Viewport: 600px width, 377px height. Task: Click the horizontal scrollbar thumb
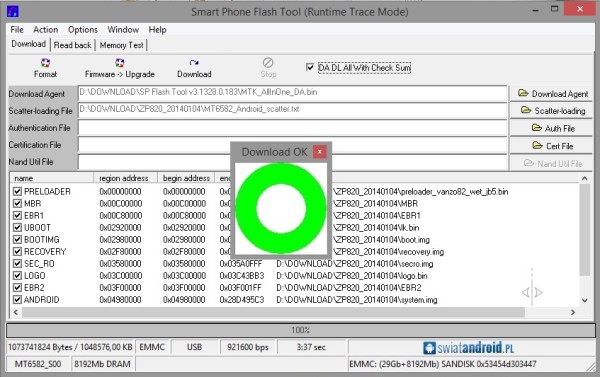[273, 312]
